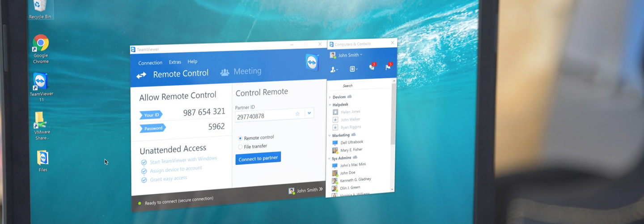
Task: Open the Extras menu
Action: click(175, 62)
